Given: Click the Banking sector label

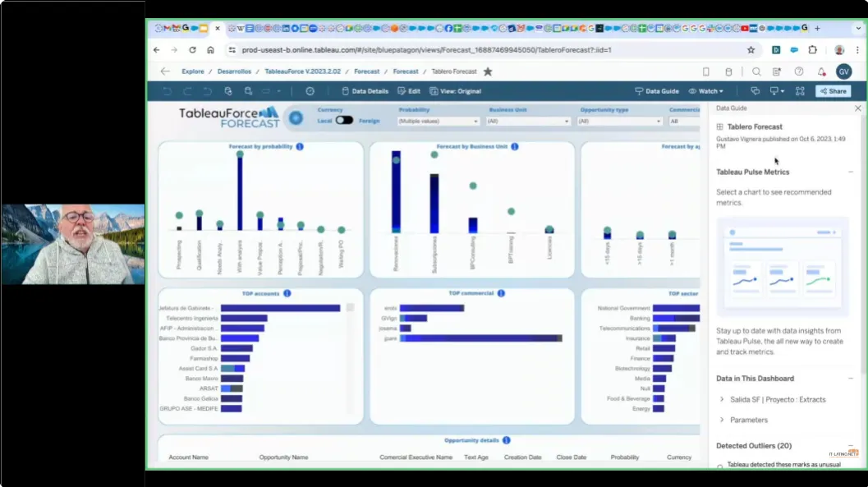Looking at the screenshot, I should click(640, 318).
